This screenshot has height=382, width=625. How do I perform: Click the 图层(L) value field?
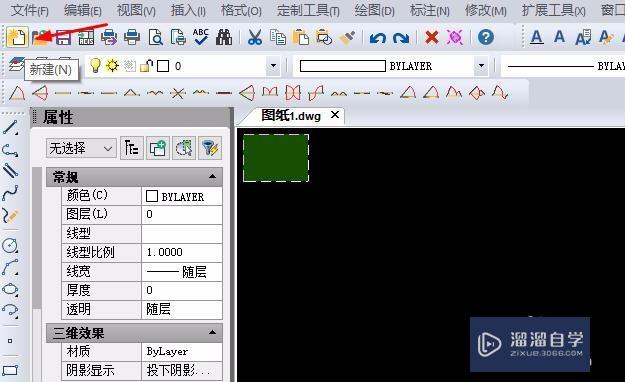(x=182, y=215)
